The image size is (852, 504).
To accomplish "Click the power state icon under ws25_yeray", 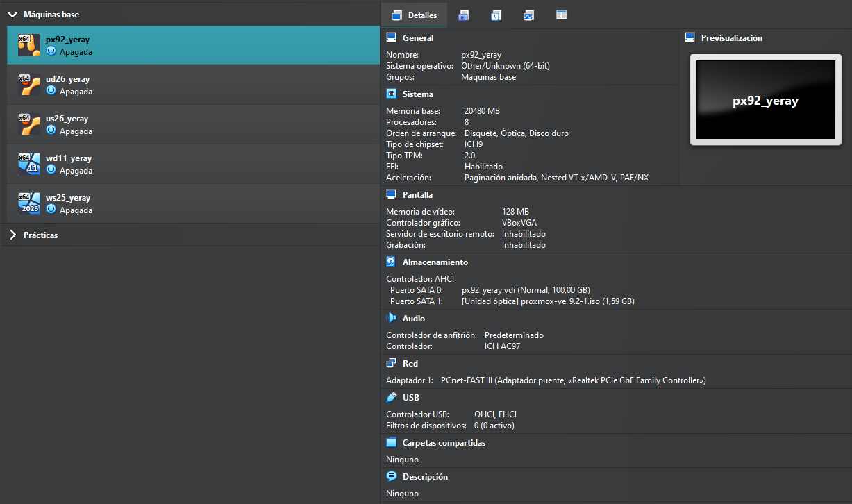I will pos(51,210).
